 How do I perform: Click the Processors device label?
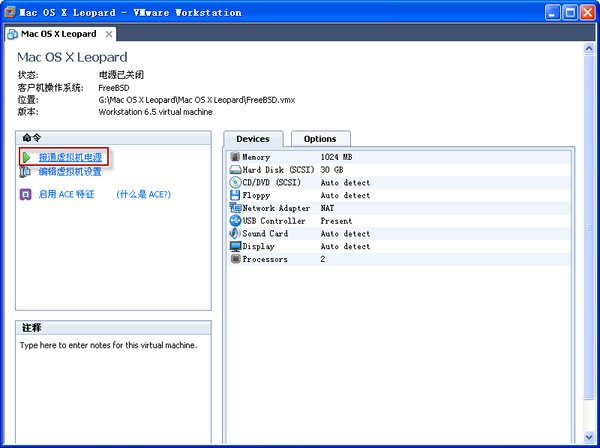pos(265,259)
